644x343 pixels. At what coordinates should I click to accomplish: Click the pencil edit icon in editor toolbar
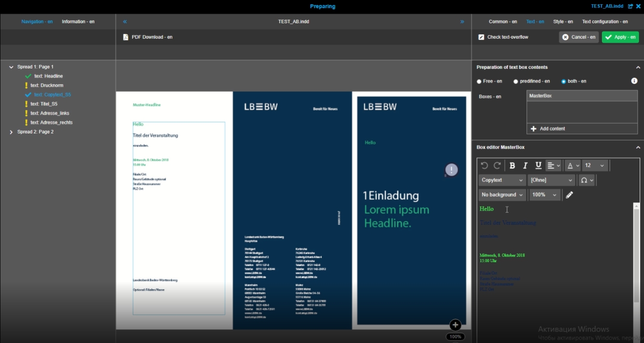pyautogui.click(x=570, y=195)
